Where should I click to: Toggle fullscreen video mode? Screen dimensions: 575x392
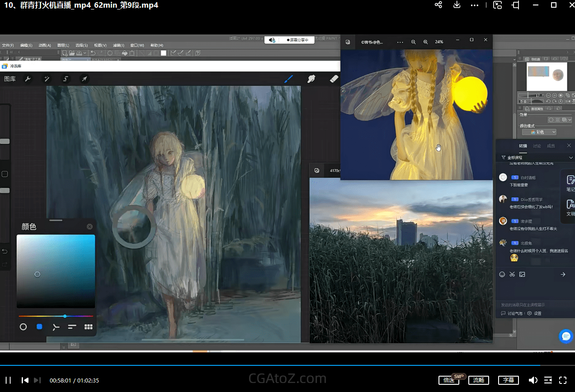[x=563, y=380]
